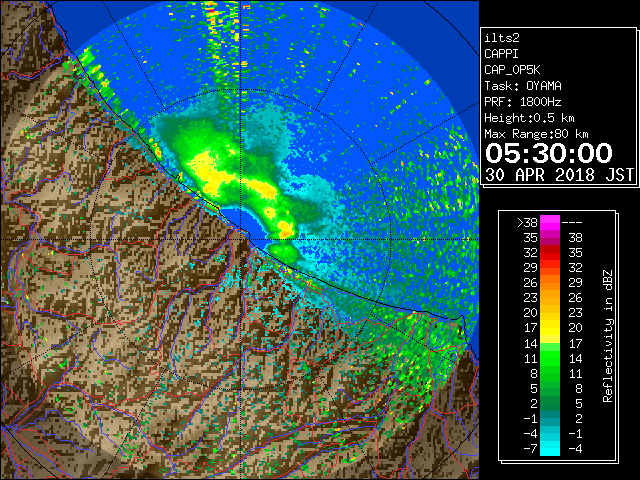Image resolution: width=640 pixels, height=480 pixels.
Task: Click the 'Reflectivity in dBZ' legend title
Action: click(x=608, y=336)
